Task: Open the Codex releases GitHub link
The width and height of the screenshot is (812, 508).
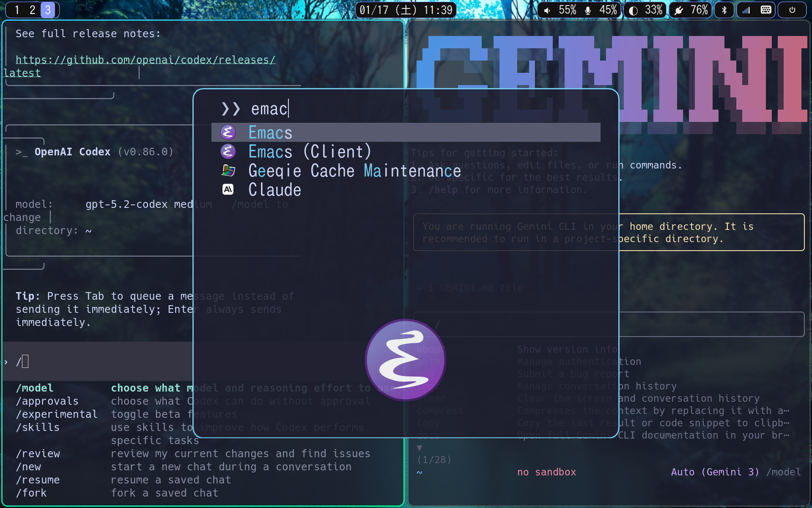Action: point(145,60)
